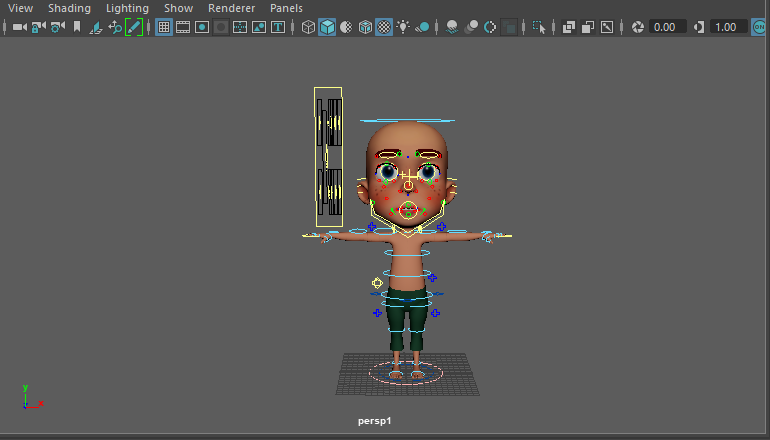Click the Gamma value field 1.00
Image resolution: width=770 pixels, height=440 pixels.
[x=728, y=27]
